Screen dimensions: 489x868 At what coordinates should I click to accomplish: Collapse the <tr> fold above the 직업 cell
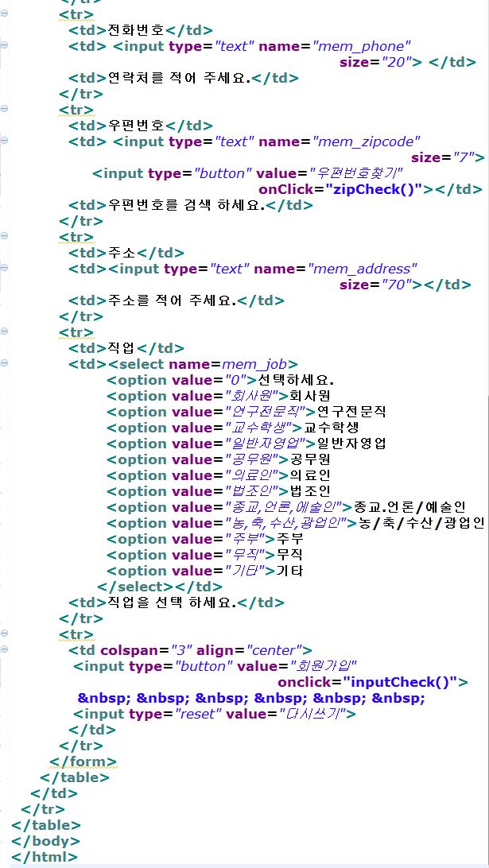4,331
